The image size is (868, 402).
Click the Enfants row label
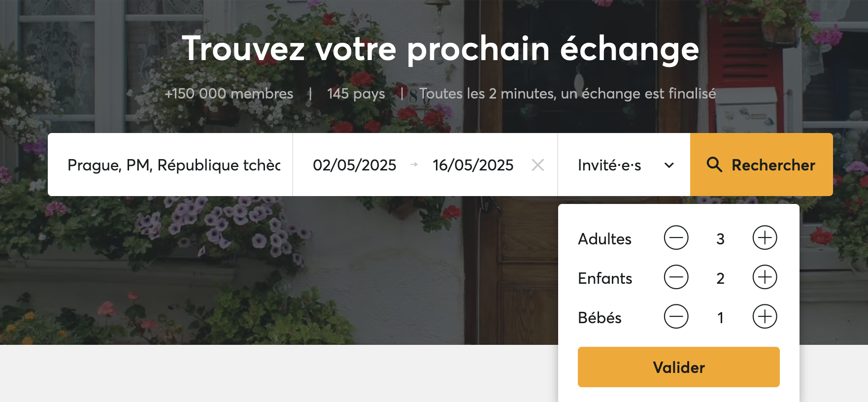(x=605, y=278)
